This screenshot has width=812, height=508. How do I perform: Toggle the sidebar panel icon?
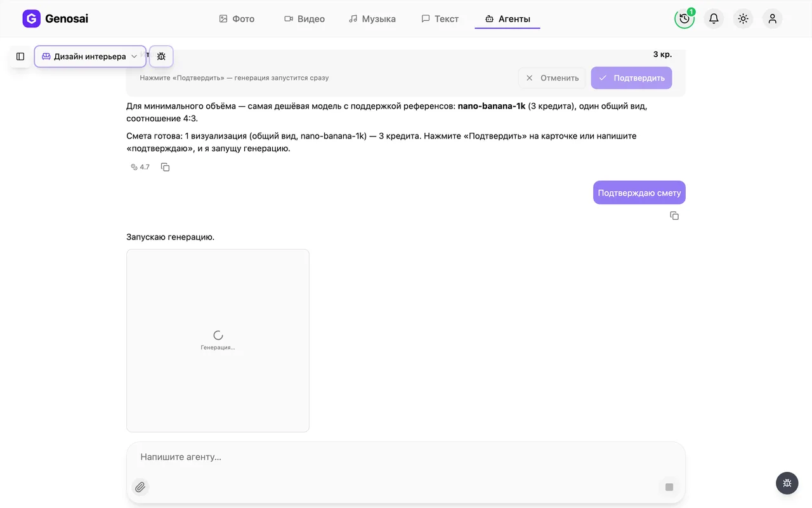(20, 57)
